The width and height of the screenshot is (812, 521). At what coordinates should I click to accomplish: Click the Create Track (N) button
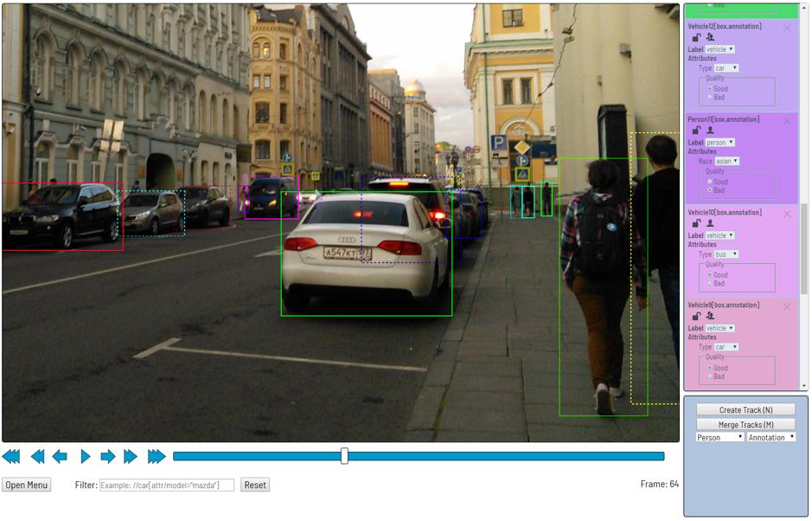tap(745, 409)
